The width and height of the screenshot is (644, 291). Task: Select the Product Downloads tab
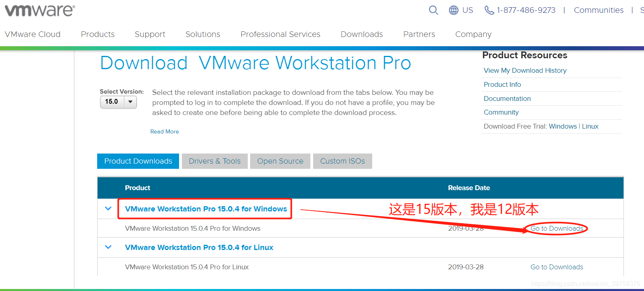point(138,161)
